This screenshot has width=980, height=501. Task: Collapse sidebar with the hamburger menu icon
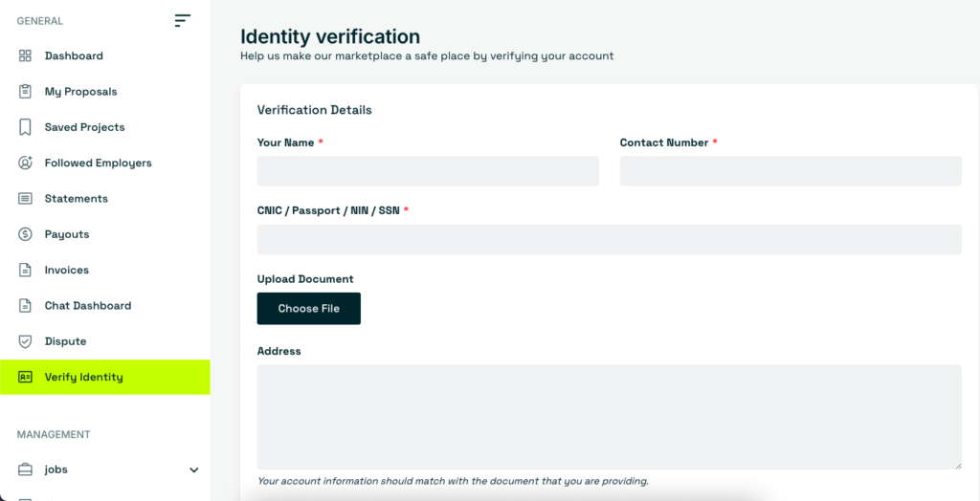point(182,21)
